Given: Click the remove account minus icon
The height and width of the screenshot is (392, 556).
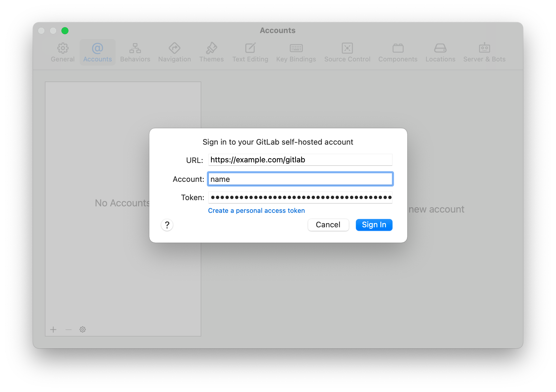Looking at the screenshot, I should click(68, 329).
